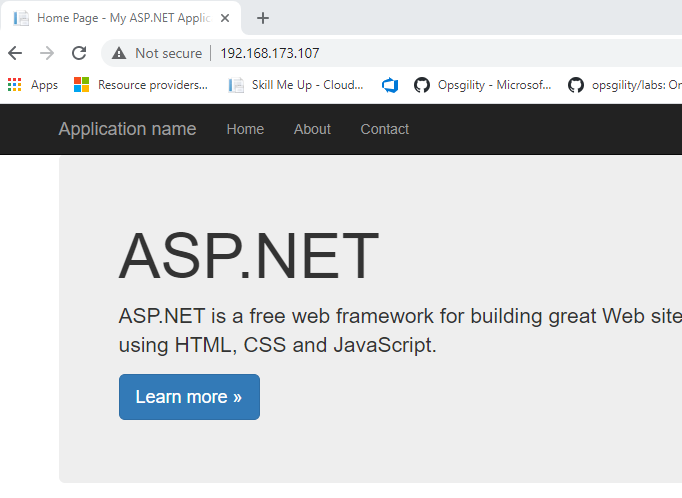Close the Home Page browser tab

(224, 18)
